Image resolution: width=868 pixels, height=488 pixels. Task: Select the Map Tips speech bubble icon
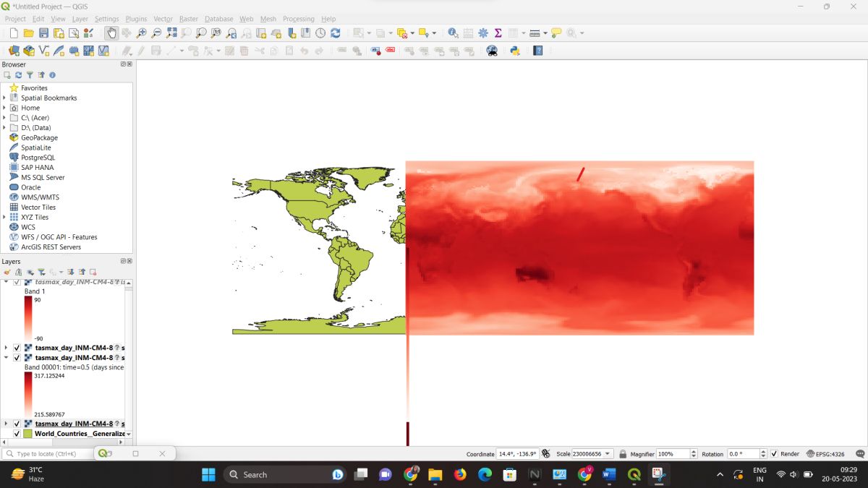(556, 33)
